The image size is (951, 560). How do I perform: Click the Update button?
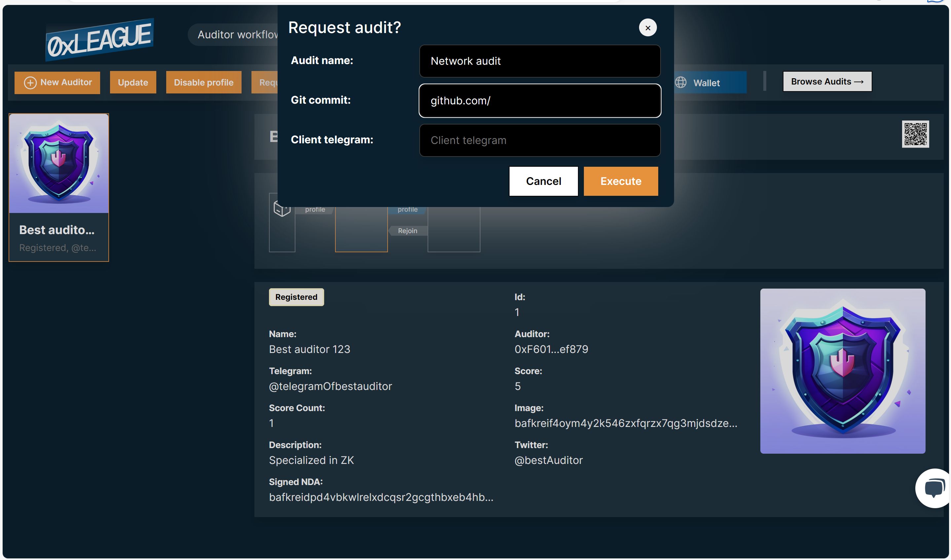click(x=133, y=82)
